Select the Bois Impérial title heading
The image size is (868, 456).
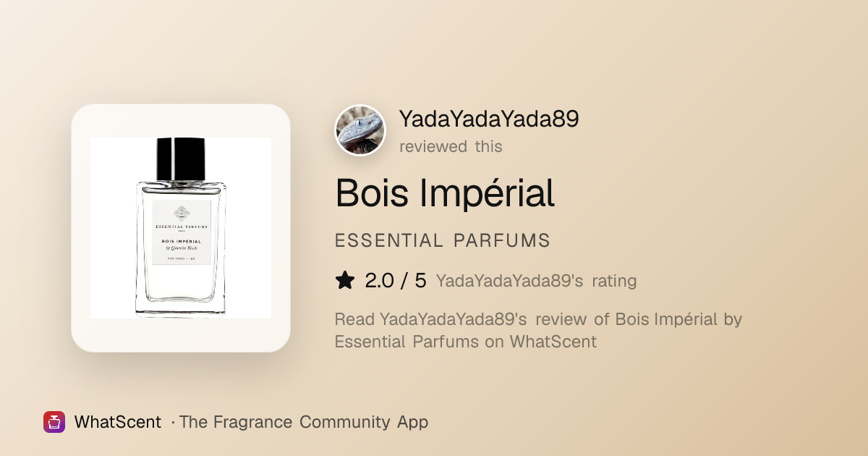point(445,193)
